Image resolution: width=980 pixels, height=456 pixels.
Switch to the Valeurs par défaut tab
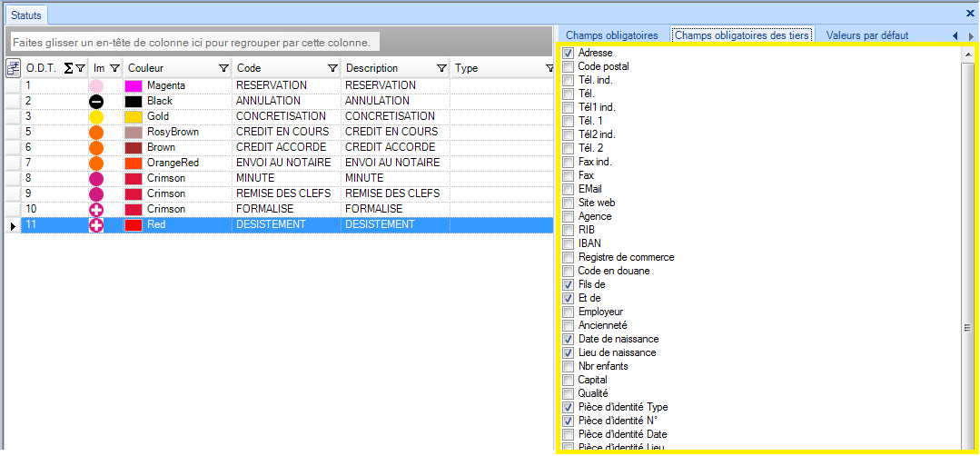point(865,35)
